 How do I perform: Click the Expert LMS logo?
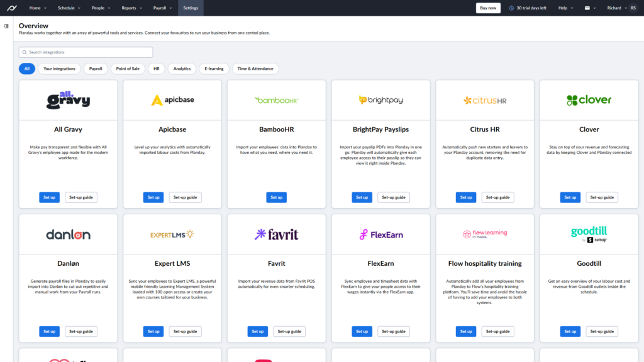click(x=172, y=234)
